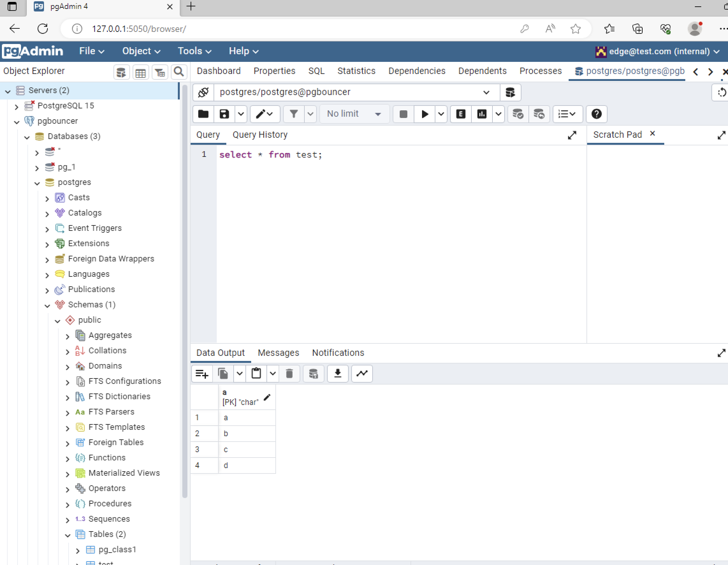Toggle the connection status icon

click(x=203, y=92)
